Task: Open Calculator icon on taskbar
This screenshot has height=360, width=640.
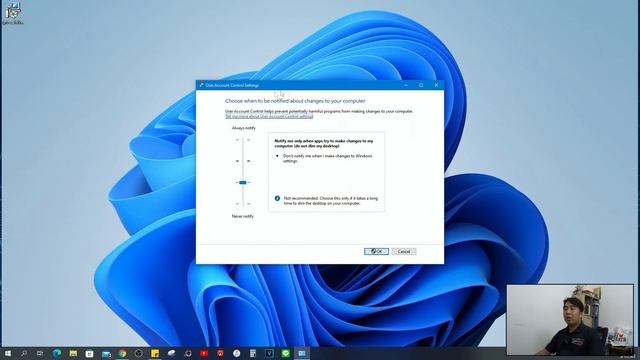Action: pos(253,353)
